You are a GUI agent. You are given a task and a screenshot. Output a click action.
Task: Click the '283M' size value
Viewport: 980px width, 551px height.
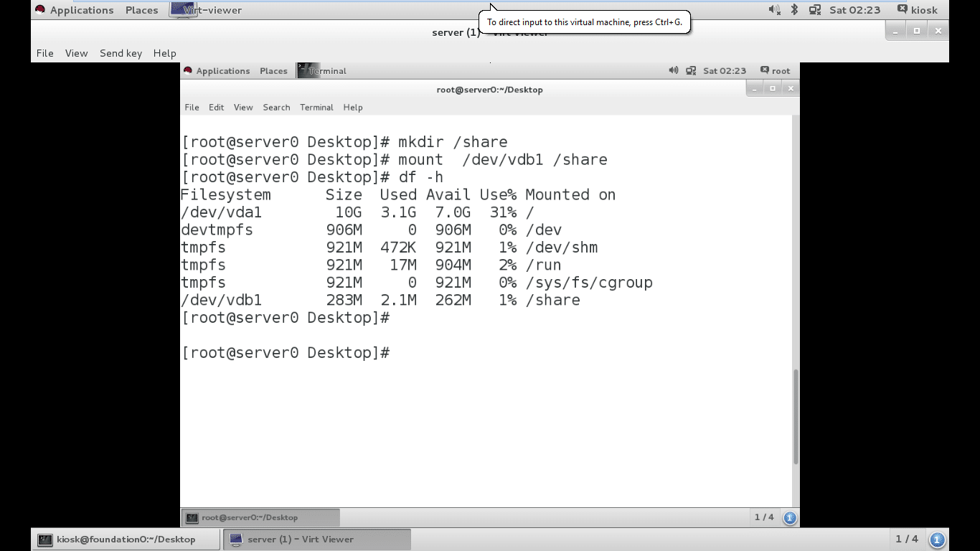tap(344, 301)
